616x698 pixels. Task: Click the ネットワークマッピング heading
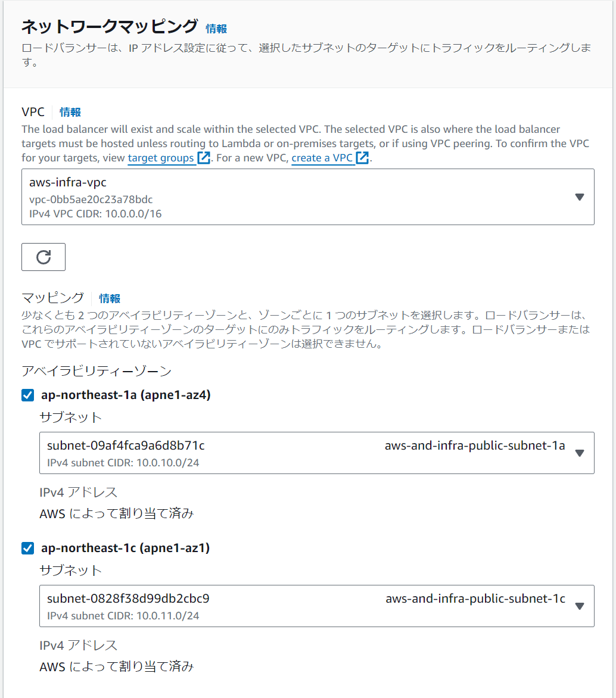point(110,27)
